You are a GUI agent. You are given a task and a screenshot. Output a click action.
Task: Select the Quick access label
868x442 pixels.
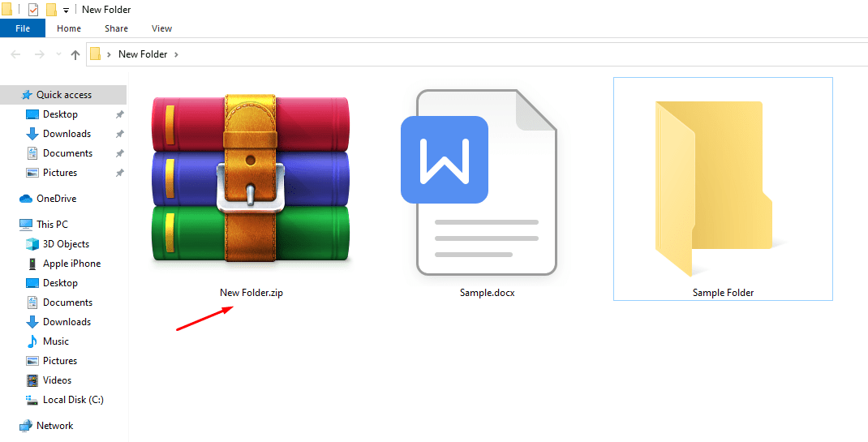coord(64,95)
